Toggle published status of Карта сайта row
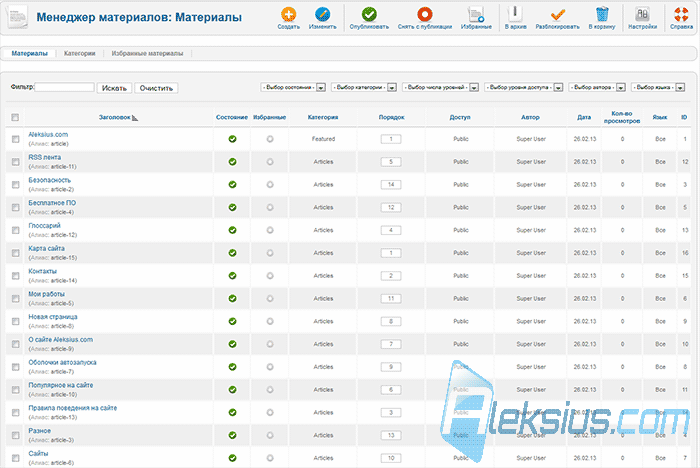 coord(232,253)
